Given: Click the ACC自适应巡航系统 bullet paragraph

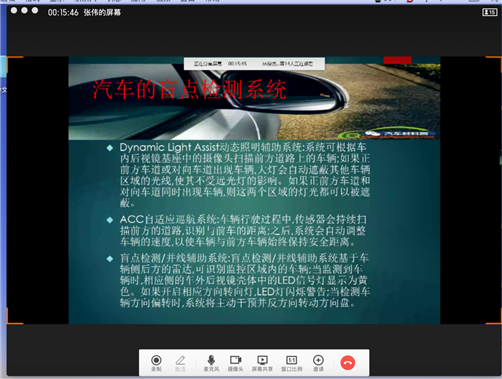Looking at the screenshot, I should click(243, 230).
